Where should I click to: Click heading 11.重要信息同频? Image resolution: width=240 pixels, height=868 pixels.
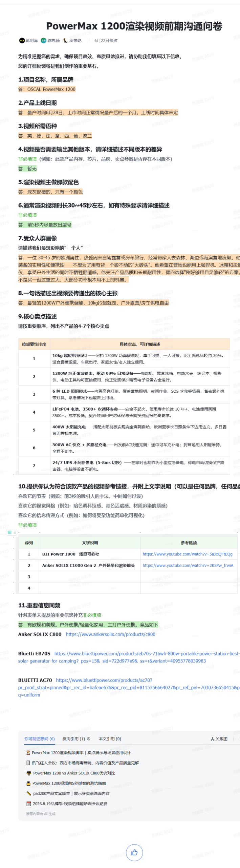[39, 605]
